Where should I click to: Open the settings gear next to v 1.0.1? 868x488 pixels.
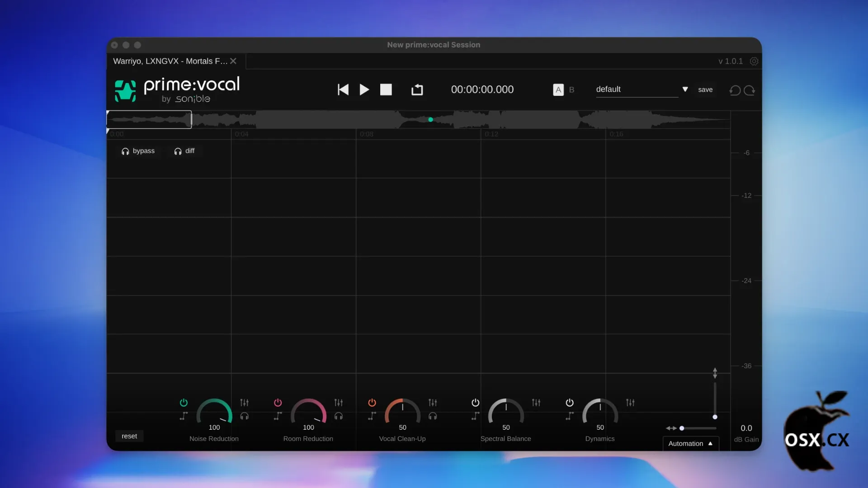click(754, 61)
